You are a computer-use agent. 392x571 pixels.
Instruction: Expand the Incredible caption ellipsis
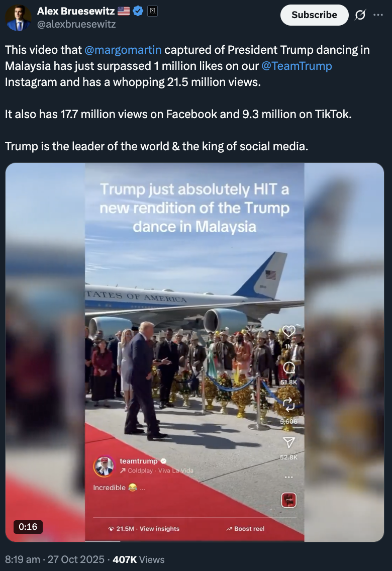click(142, 488)
